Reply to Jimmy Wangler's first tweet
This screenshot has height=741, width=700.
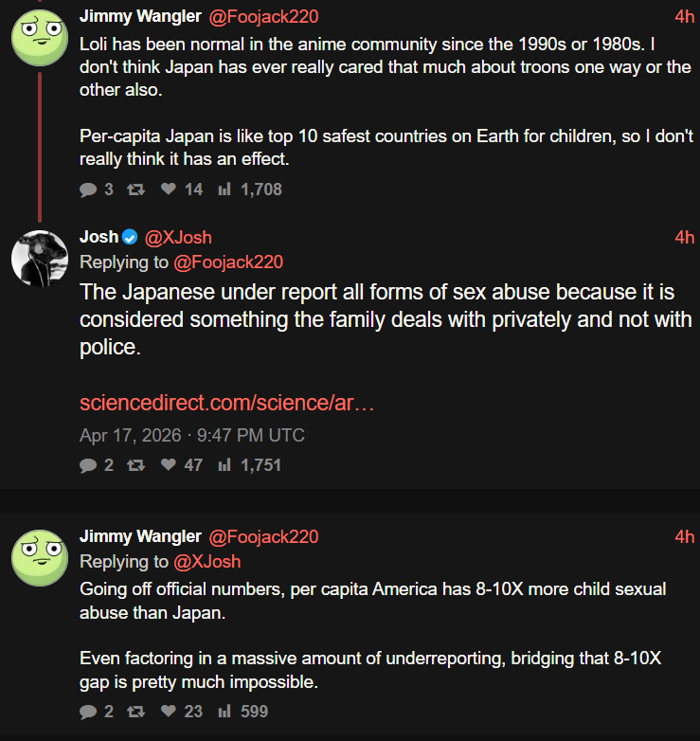click(88, 190)
